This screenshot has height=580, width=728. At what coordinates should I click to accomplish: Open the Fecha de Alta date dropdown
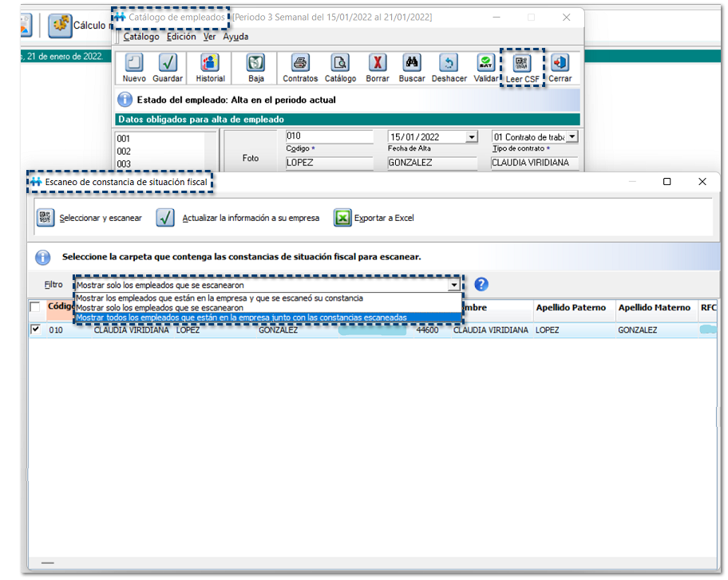tap(471, 137)
